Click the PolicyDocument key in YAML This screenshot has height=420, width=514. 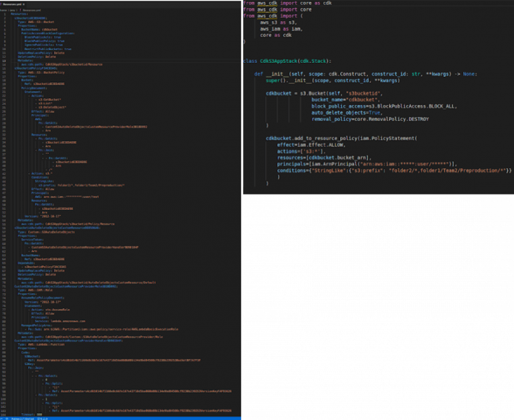(x=34, y=88)
